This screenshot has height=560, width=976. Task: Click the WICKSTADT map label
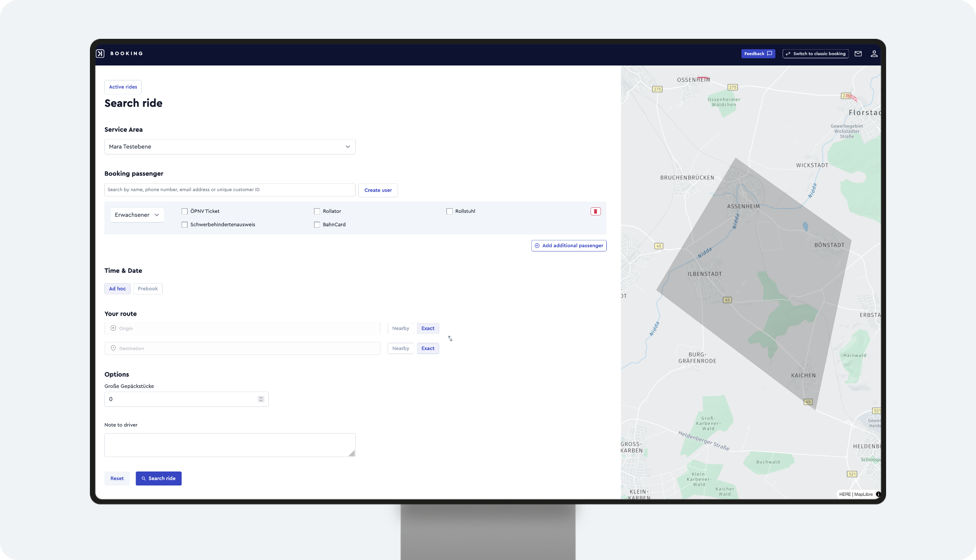pos(812,165)
